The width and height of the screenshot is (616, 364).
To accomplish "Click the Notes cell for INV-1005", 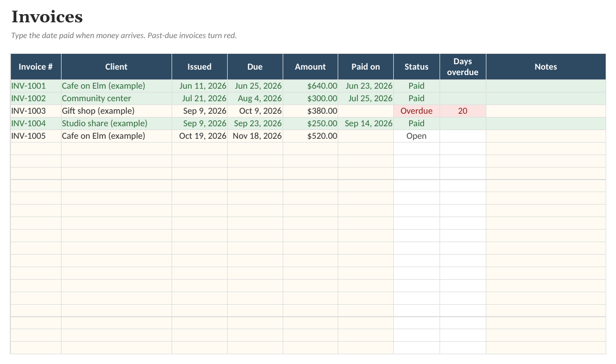I will [546, 136].
